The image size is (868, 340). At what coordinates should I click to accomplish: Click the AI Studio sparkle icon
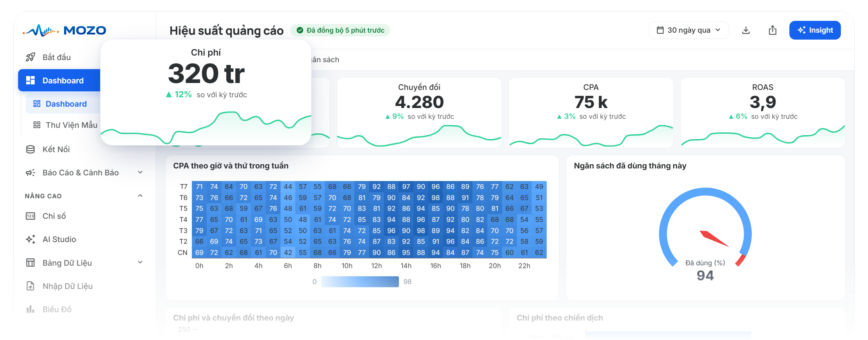tap(31, 239)
